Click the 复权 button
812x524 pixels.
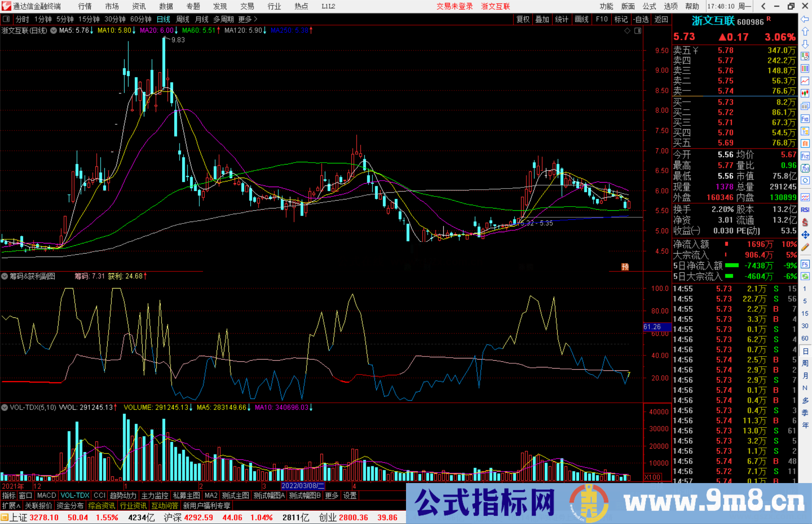click(523, 19)
